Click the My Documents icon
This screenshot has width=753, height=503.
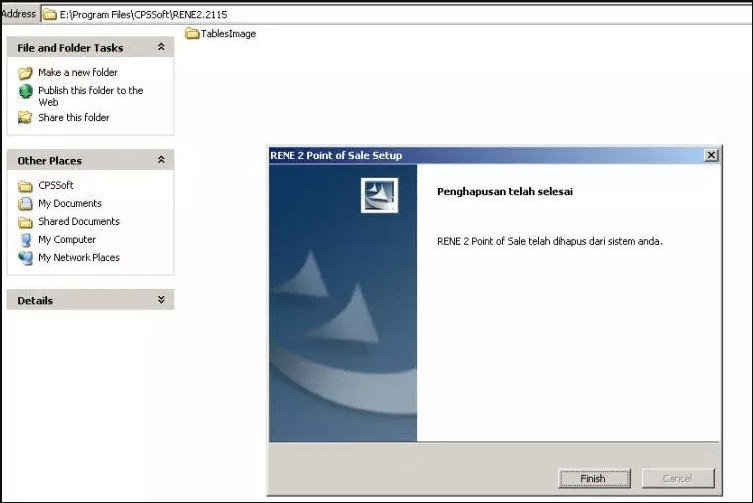[25, 204]
